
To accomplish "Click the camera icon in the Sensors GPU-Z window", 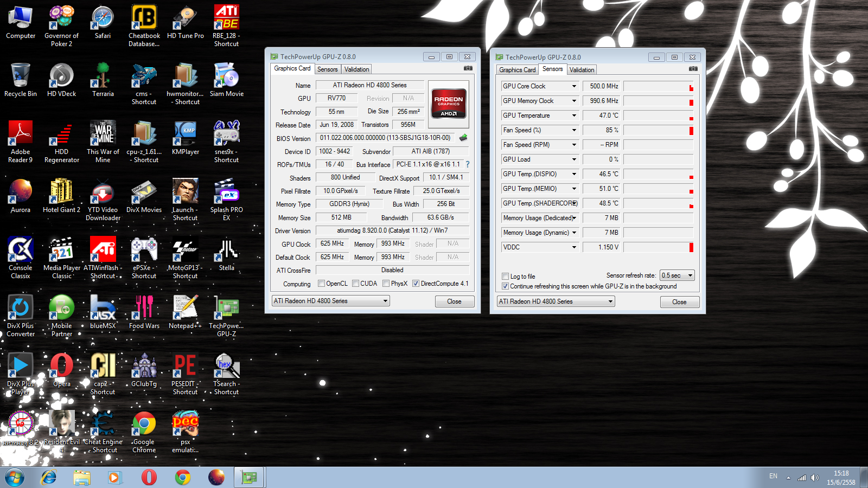I will pyautogui.click(x=693, y=69).
